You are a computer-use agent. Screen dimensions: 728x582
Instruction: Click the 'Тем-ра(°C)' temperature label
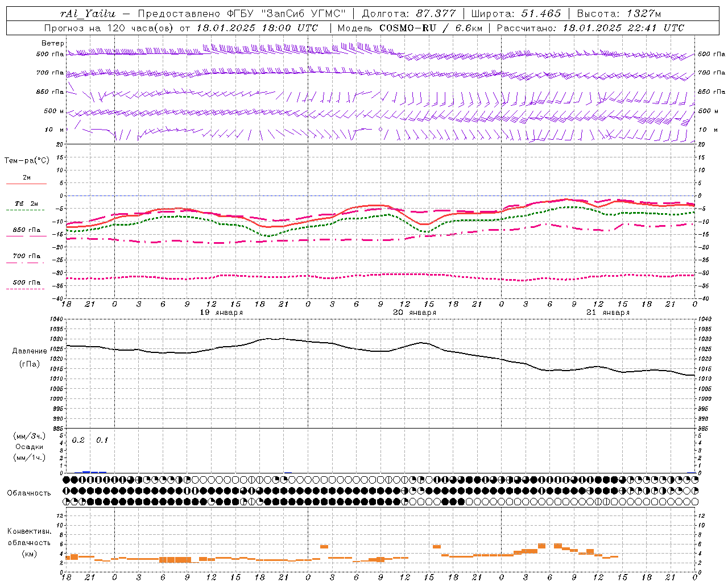(27, 160)
